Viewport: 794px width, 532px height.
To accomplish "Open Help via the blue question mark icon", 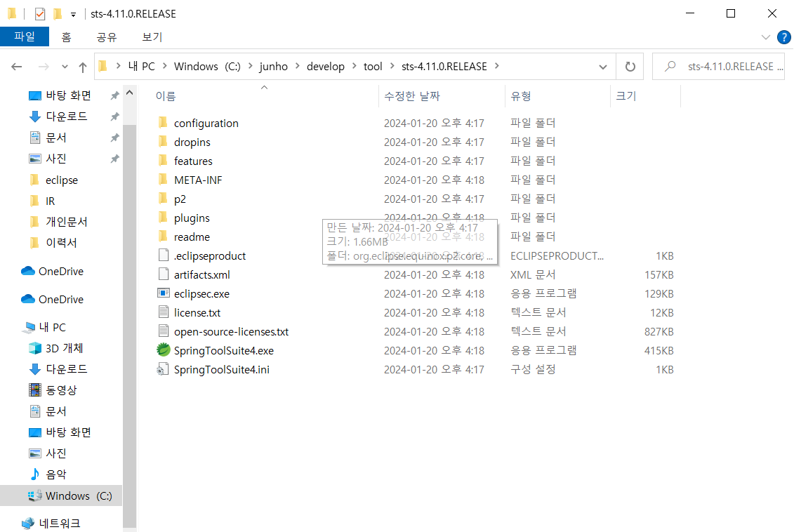I will tap(784, 38).
